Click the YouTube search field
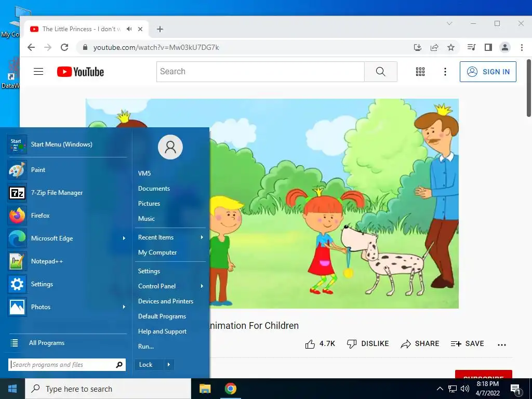Screen dimensions: 532x399 260,72
